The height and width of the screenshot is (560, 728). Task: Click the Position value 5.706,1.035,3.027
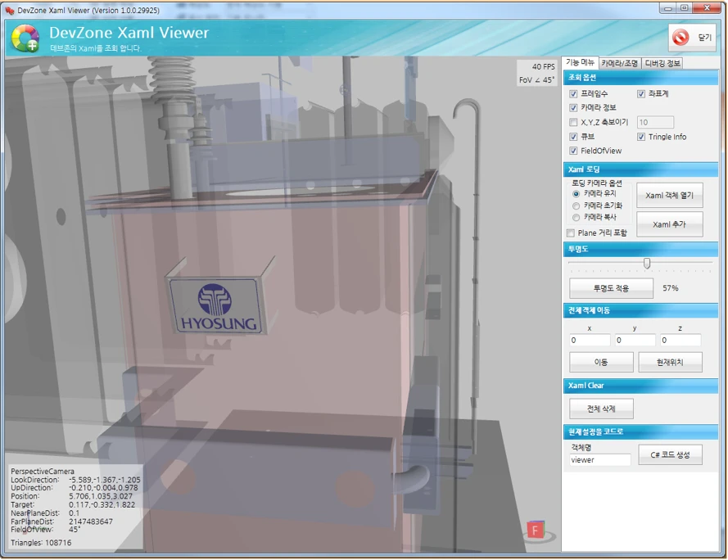[x=100, y=496]
